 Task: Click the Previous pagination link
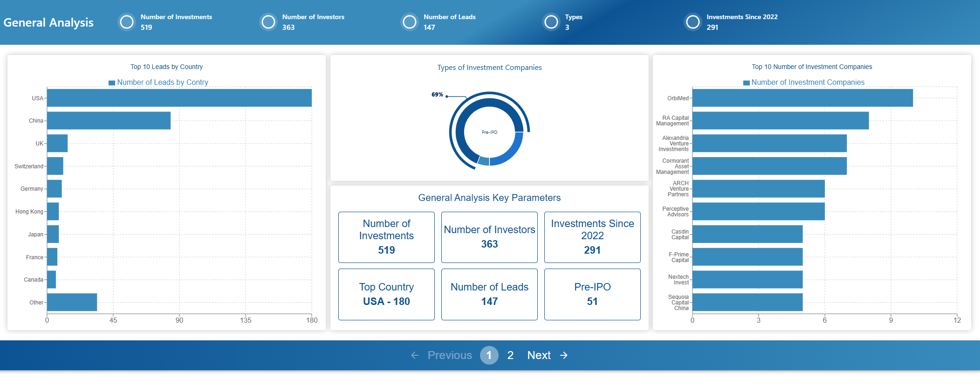(x=450, y=355)
